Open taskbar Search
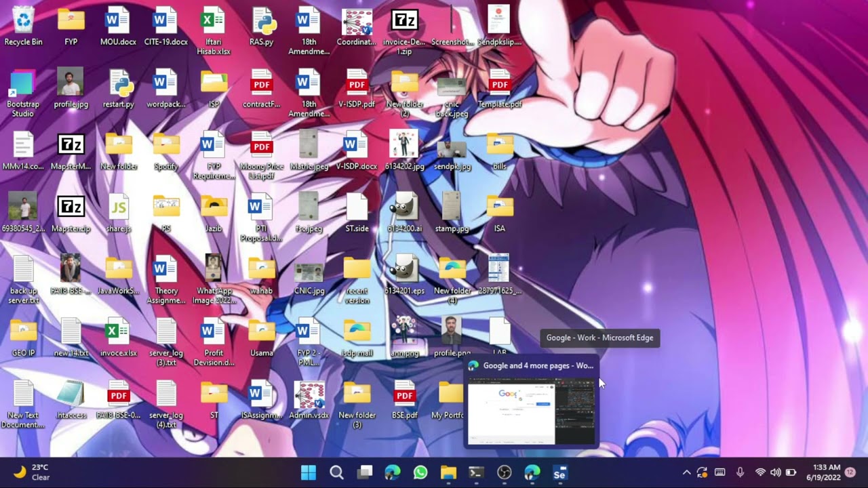The width and height of the screenshot is (868, 488). click(336, 472)
